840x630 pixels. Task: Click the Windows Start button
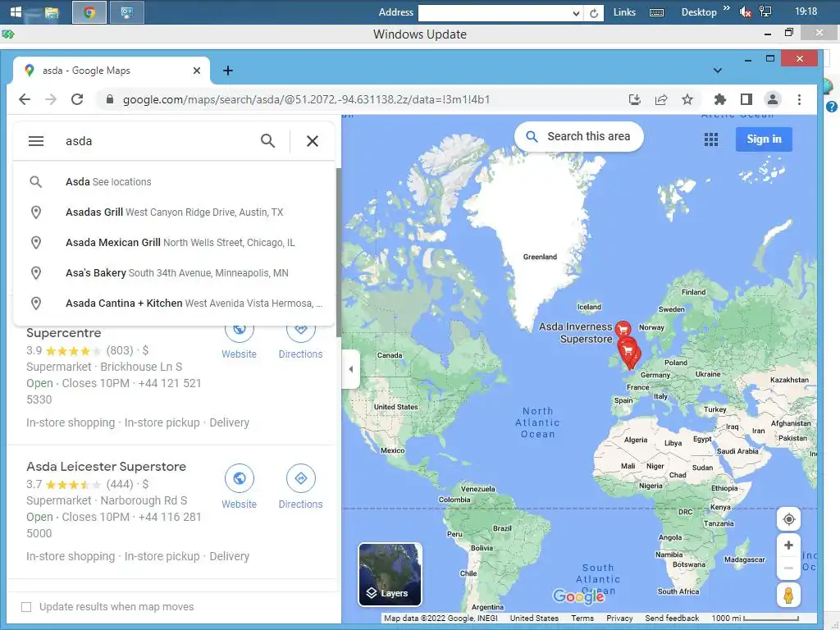16,11
